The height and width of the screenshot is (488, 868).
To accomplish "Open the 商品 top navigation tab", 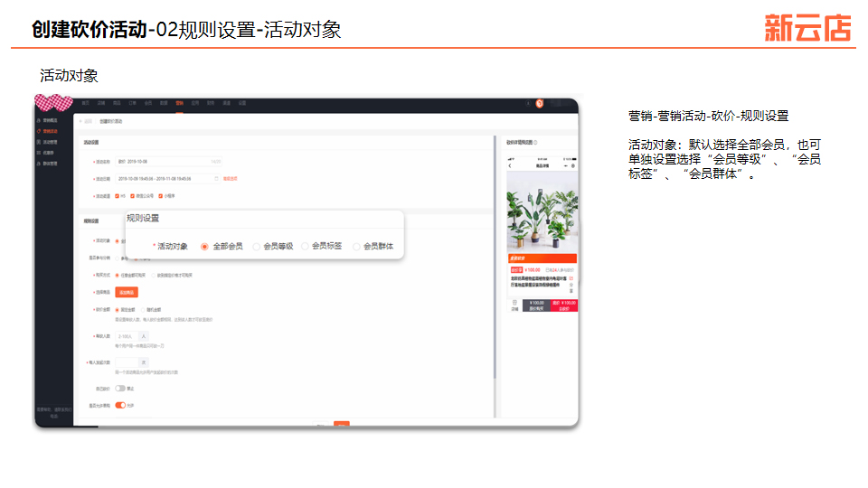I will 117,103.
